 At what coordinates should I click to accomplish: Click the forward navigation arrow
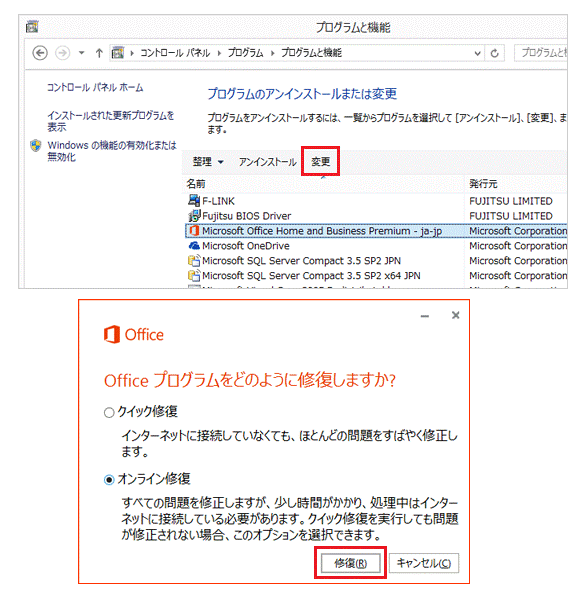pyautogui.click(x=62, y=53)
